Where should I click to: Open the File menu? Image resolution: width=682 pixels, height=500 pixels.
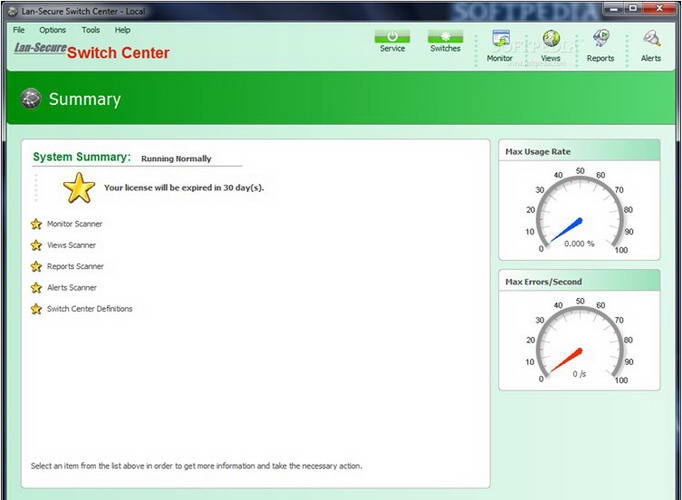point(19,30)
